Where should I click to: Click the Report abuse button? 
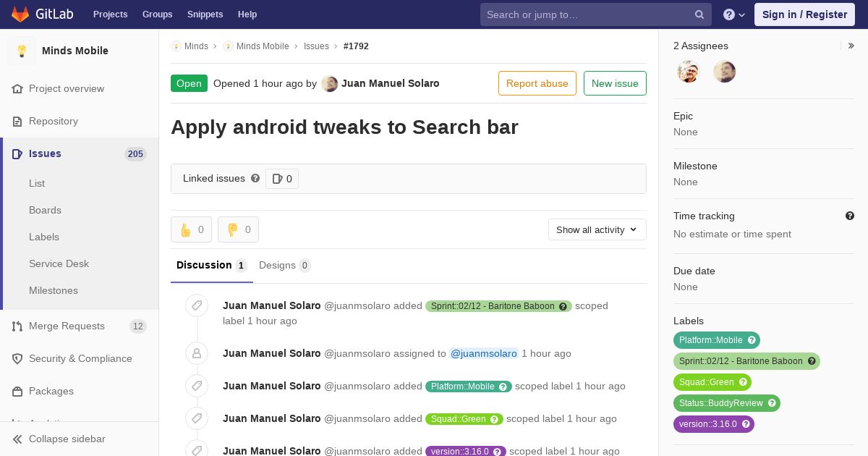537,83
